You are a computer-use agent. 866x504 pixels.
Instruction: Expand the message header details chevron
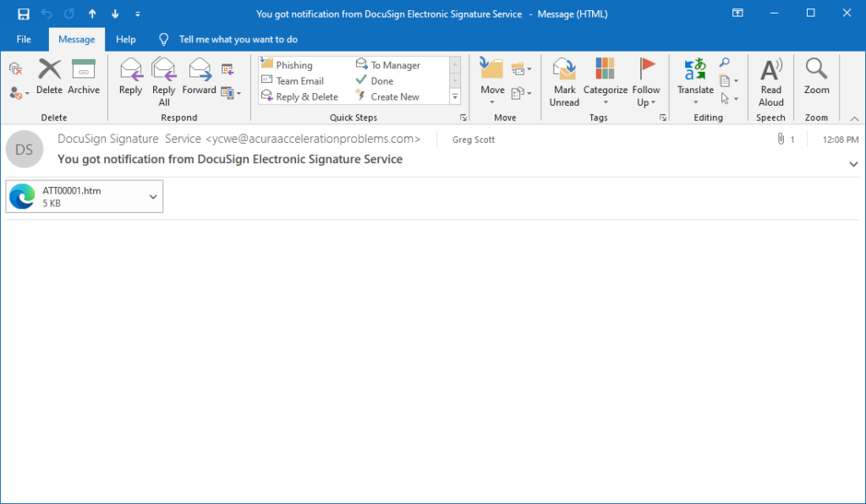[853, 164]
